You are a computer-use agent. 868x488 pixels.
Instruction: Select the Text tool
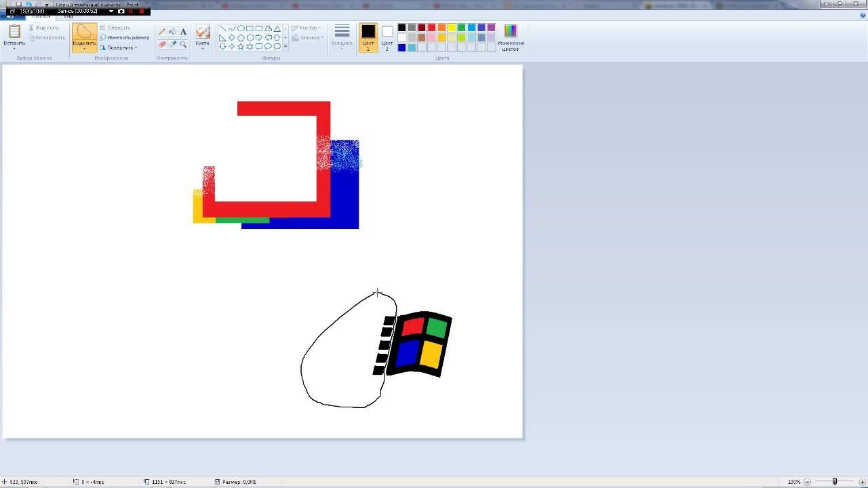(183, 32)
